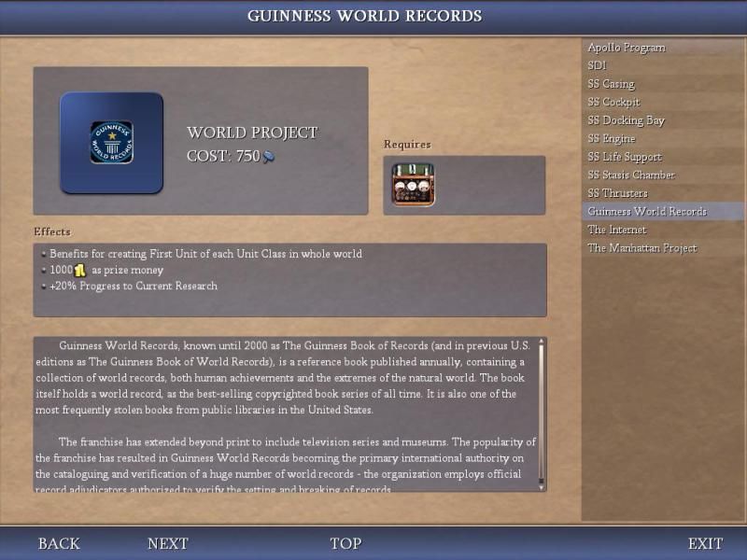Go BACK to the previous page
The height and width of the screenshot is (560, 747).
[x=59, y=543]
